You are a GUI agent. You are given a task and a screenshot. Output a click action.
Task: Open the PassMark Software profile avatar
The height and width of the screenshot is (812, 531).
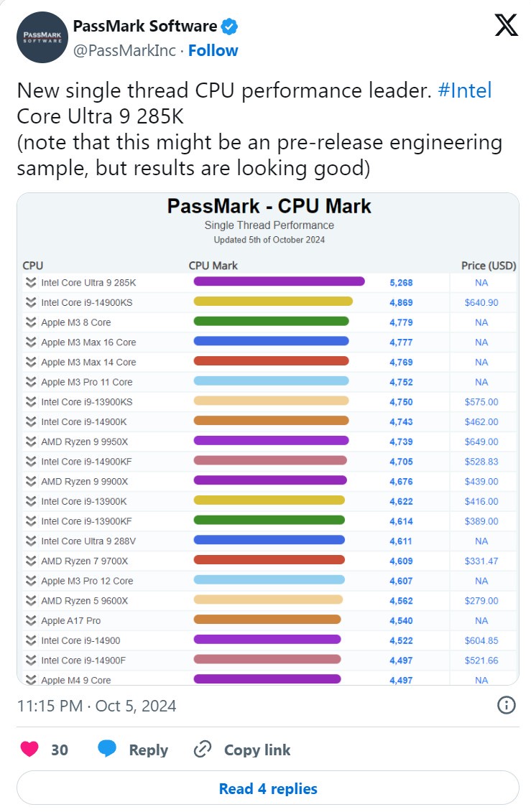tap(42, 37)
